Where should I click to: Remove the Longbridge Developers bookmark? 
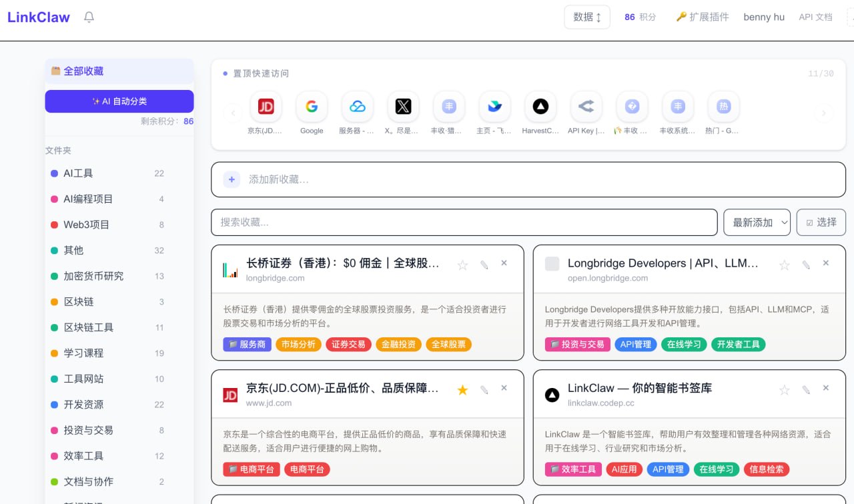(825, 263)
